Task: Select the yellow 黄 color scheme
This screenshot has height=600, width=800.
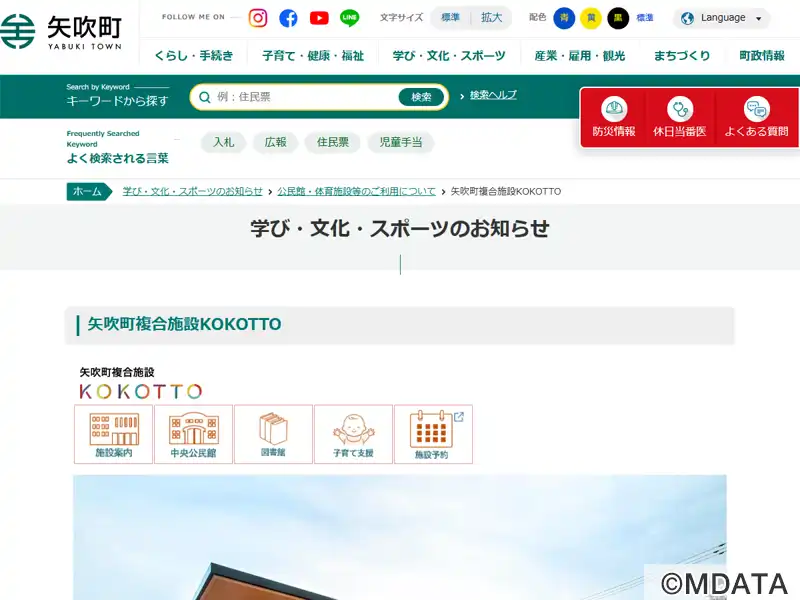Action: pos(591,18)
